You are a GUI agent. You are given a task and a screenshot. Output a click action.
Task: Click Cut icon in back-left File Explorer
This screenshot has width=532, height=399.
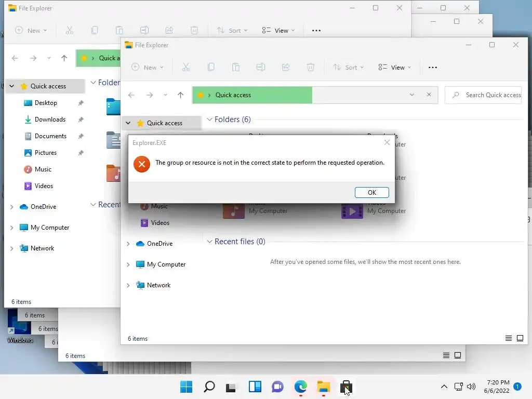tap(69, 30)
